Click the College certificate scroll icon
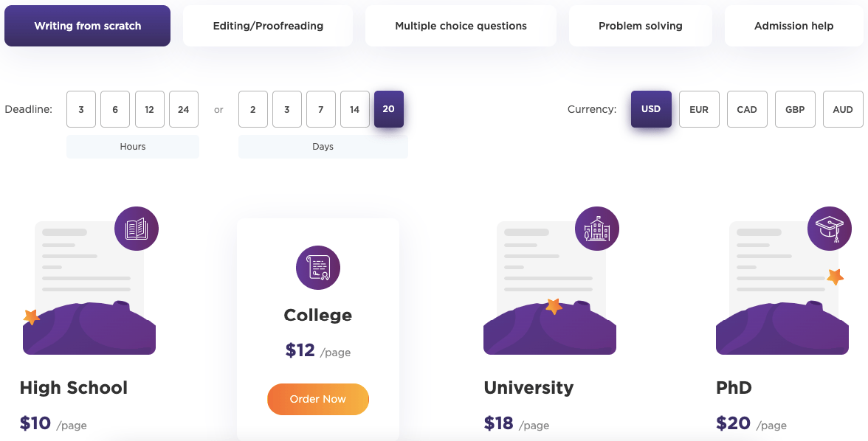Screen dimensions: 868x441 pos(317,268)
